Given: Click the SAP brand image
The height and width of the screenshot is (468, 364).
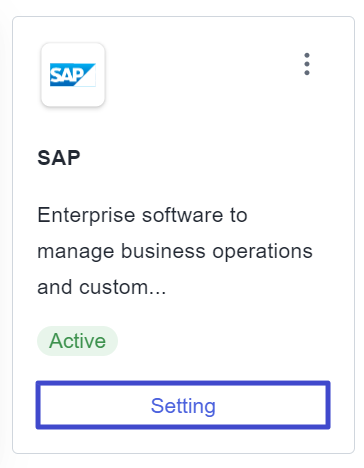Looking at the screenshot, I should click(73, 75).
